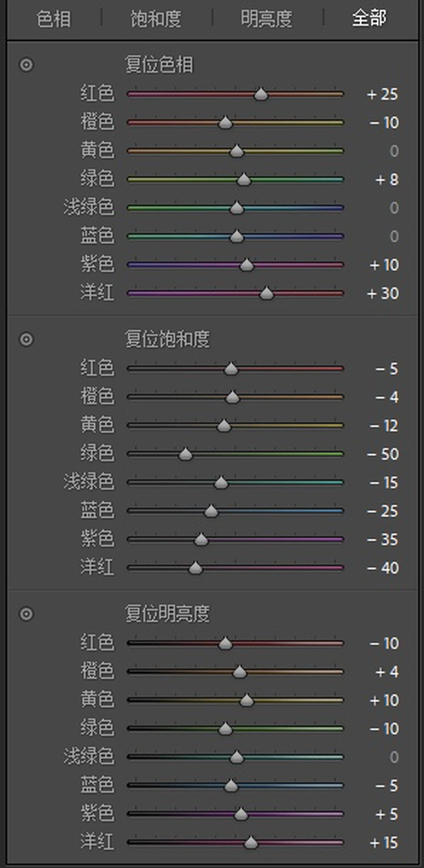
Task: Switch to the 色相 tab
Action: [x=54, y=18]
